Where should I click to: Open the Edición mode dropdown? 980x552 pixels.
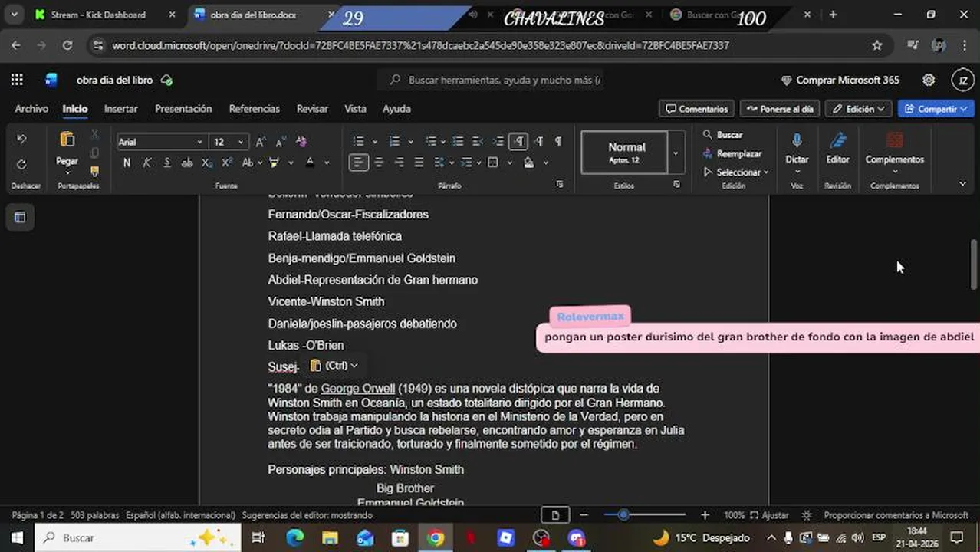click(x=858, y=109)
